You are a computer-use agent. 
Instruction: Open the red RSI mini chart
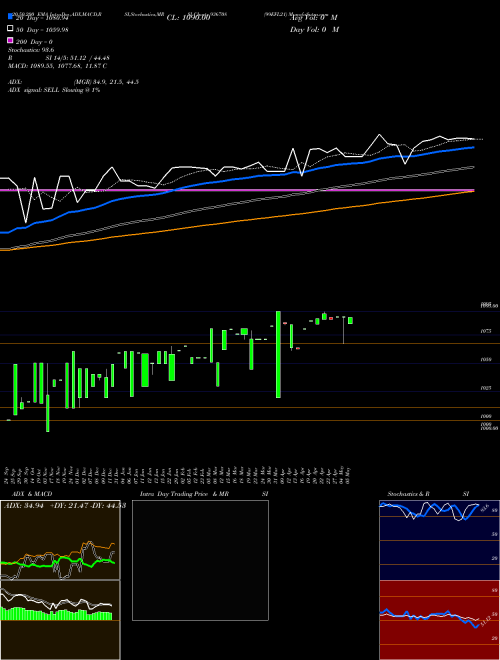(x=439, y=620)
